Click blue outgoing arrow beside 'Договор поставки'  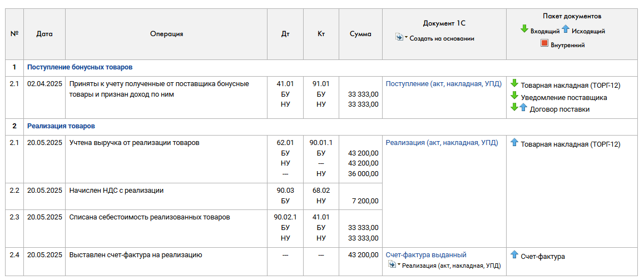point(523,107)
